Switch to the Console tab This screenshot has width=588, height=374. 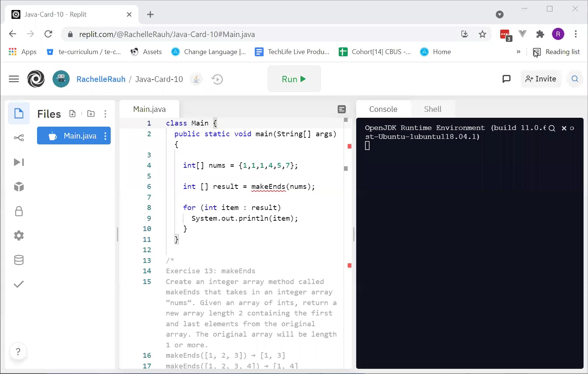coord(383,109)
